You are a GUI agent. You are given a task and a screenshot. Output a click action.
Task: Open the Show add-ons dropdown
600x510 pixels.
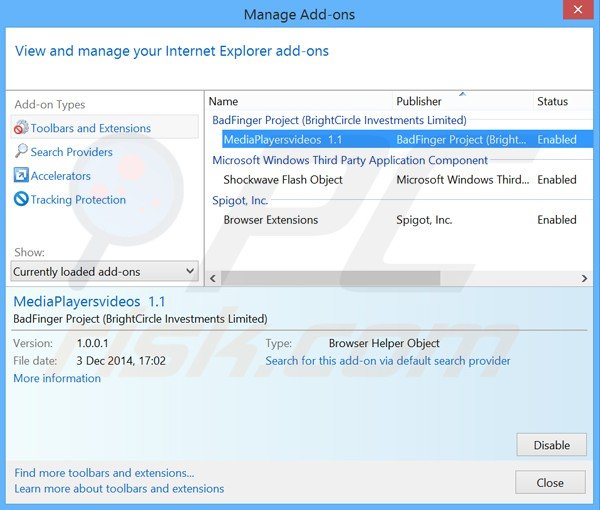point(104,271)
